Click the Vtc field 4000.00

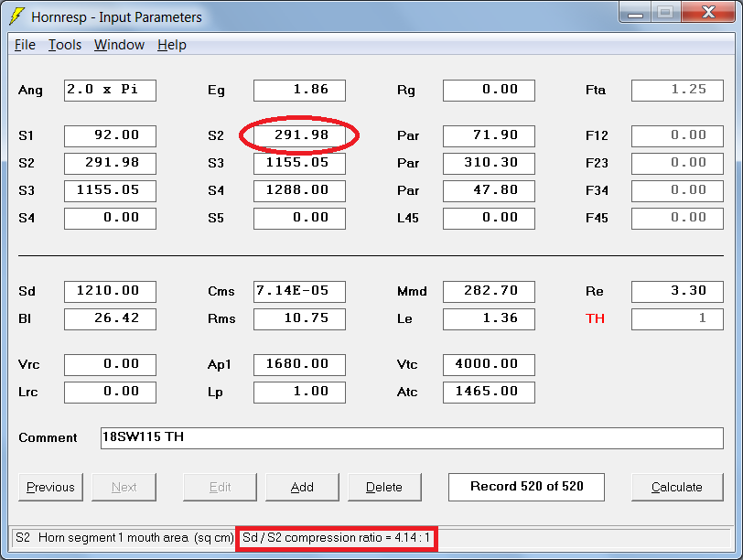coord(489,365)
